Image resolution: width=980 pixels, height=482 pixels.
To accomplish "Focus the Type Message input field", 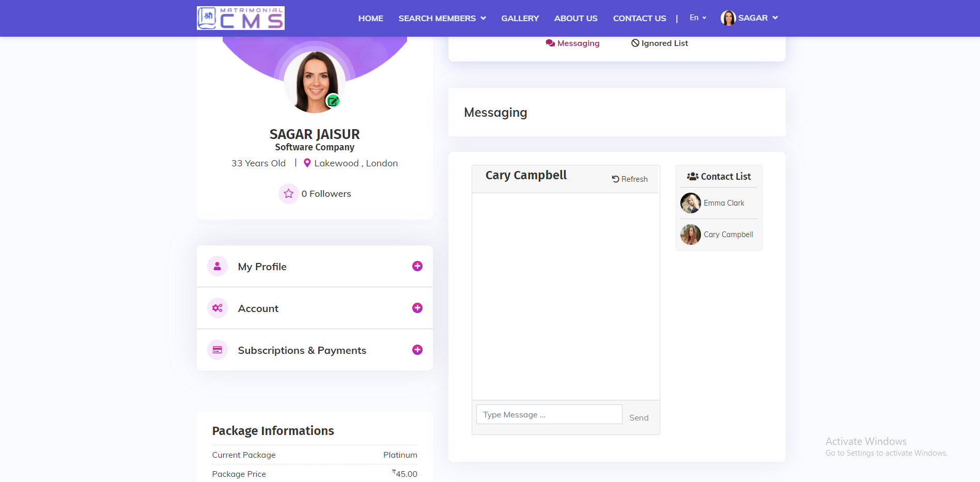I will (549, 414).
